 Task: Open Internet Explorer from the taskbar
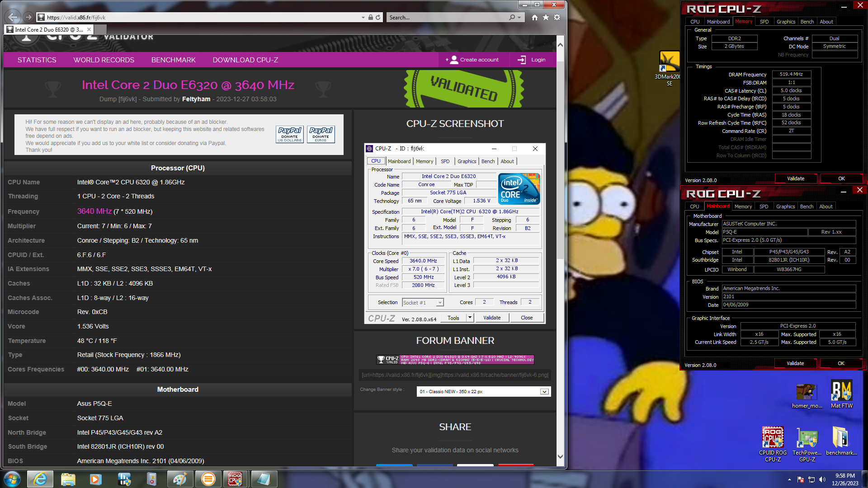click(40, 479)
